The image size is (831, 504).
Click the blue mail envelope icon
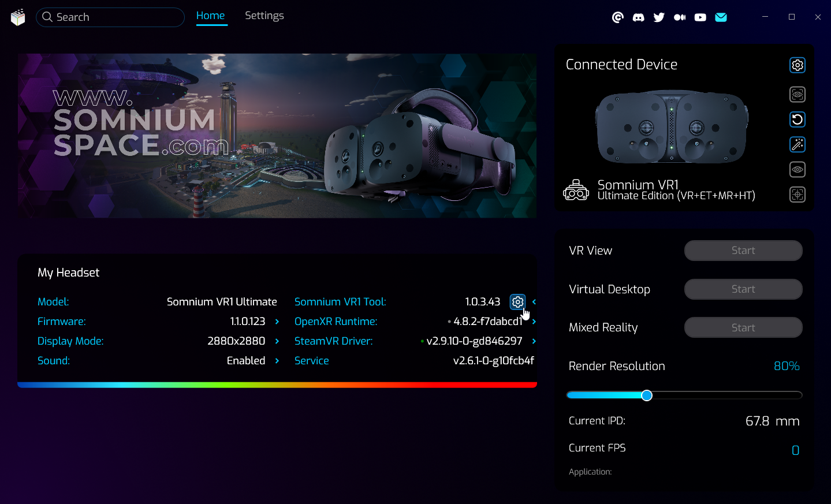click(x=721, y=17)
